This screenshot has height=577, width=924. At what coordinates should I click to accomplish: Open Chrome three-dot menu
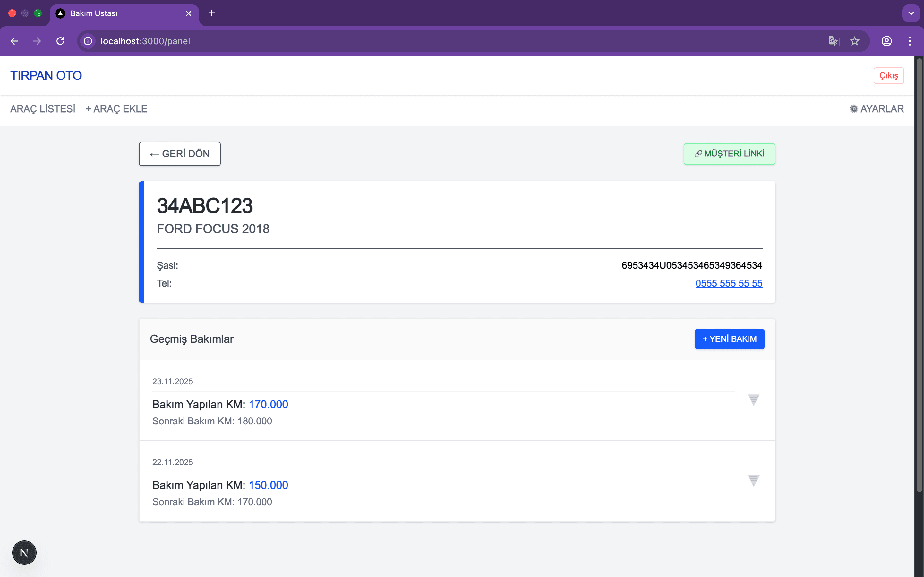point(910,41)
